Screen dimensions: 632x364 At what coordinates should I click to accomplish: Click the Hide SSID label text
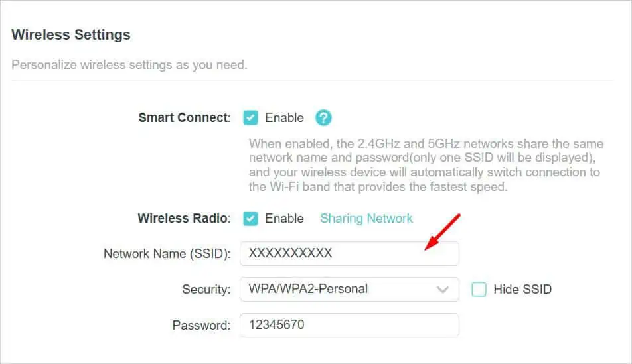pyautogui.click(x=522, y=289)
